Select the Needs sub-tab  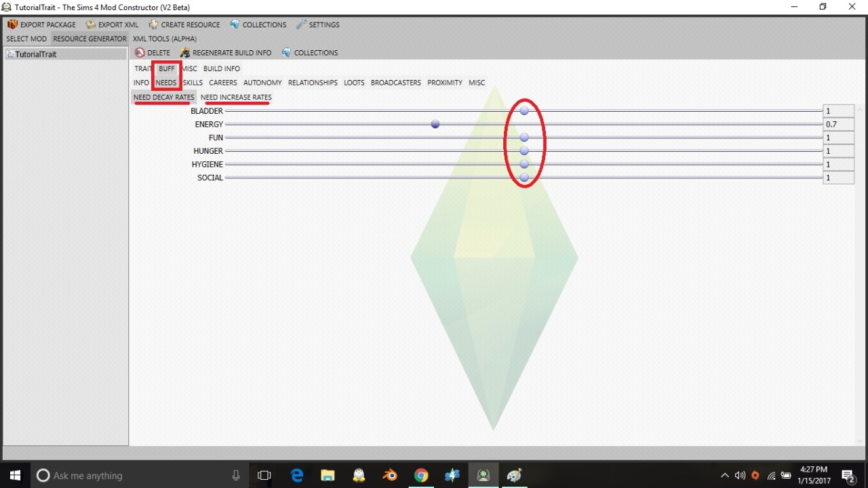[166, 83]
